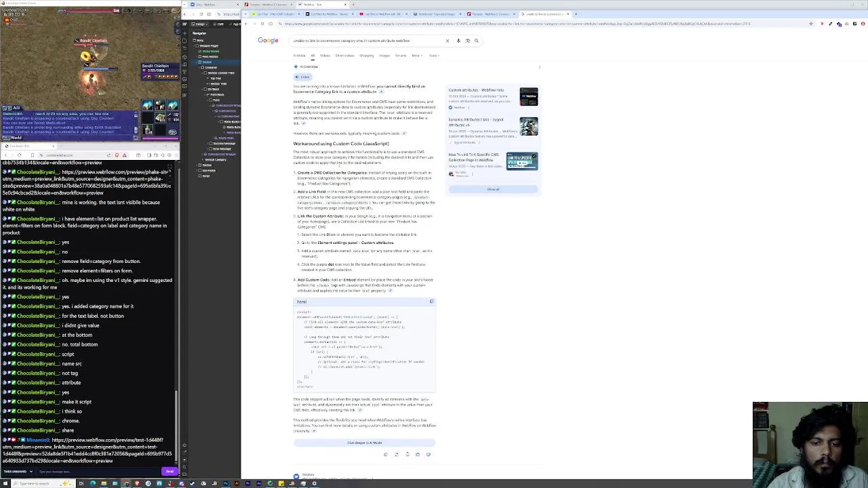868x488 pixels.
Task: Select Vertical Category in Navigator
Action: [216, 160]
